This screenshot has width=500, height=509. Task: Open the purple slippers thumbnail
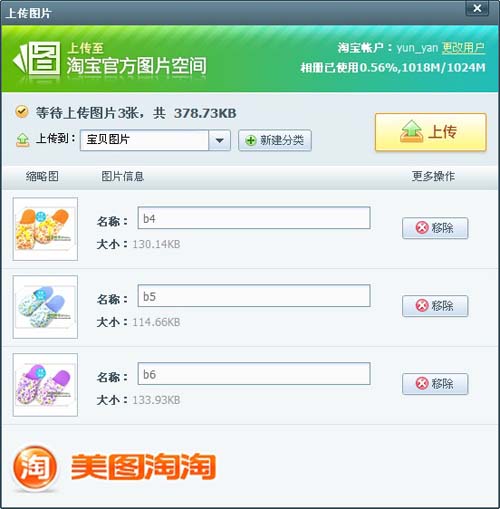[45, 385]
